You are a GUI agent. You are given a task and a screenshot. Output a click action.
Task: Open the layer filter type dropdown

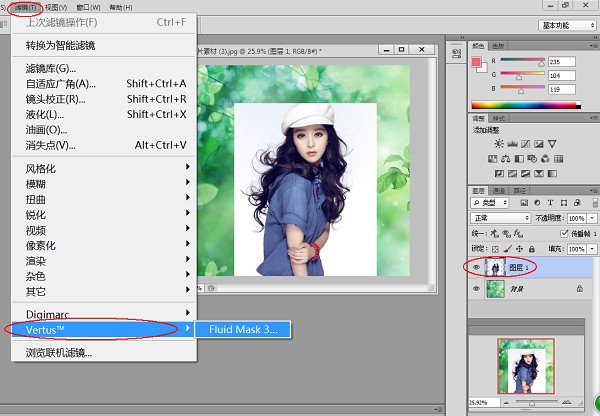click(489, 203)
